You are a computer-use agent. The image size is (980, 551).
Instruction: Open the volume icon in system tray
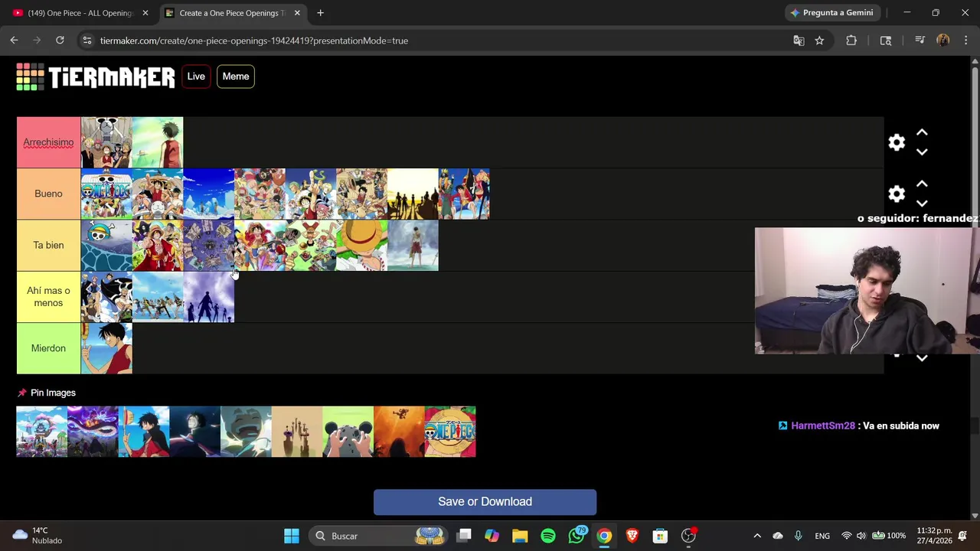point(861,536)
